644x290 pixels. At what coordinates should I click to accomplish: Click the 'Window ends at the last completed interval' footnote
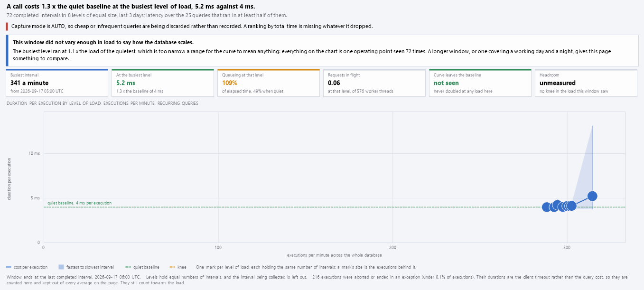pos(74,277)
